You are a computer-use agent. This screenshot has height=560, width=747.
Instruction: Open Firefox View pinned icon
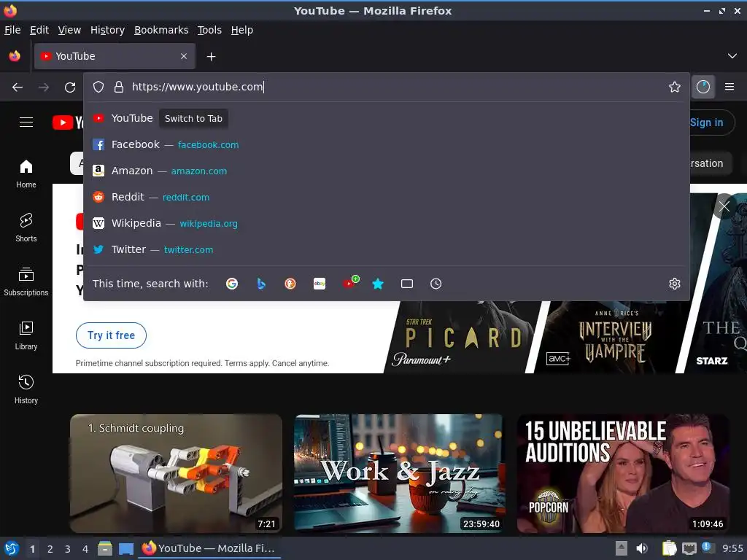pyautogui.click(x=15, y=56)
